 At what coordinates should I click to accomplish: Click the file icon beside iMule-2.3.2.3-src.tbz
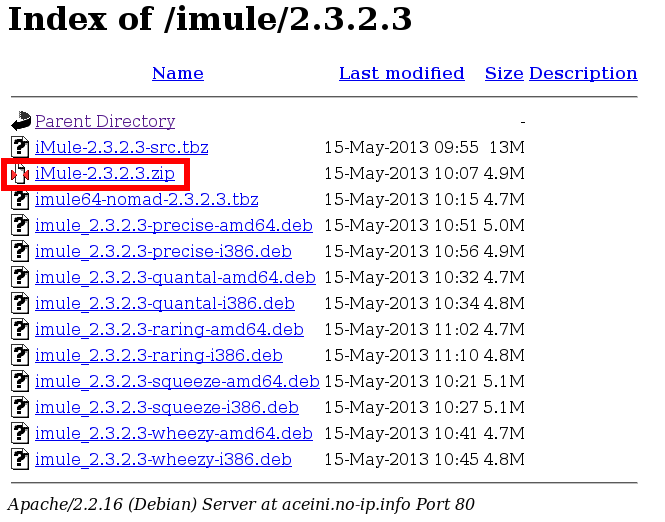pyautogui.click(x=21, y=148)
